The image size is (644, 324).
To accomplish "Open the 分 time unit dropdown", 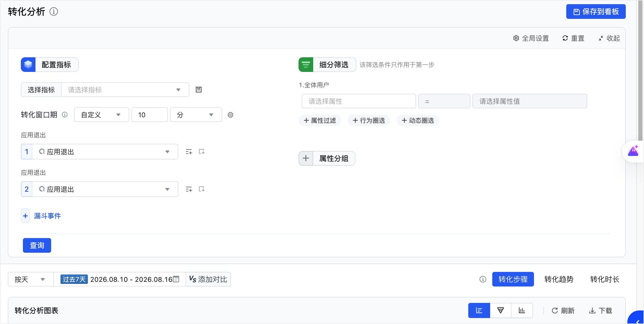I will (196, 115).
